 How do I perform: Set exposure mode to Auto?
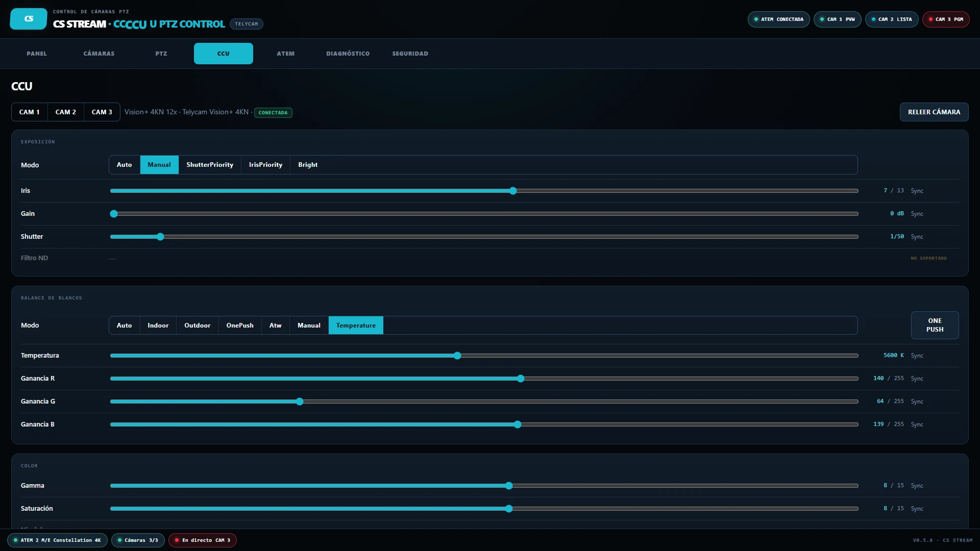pyautogui.click(x=124, y=165)
